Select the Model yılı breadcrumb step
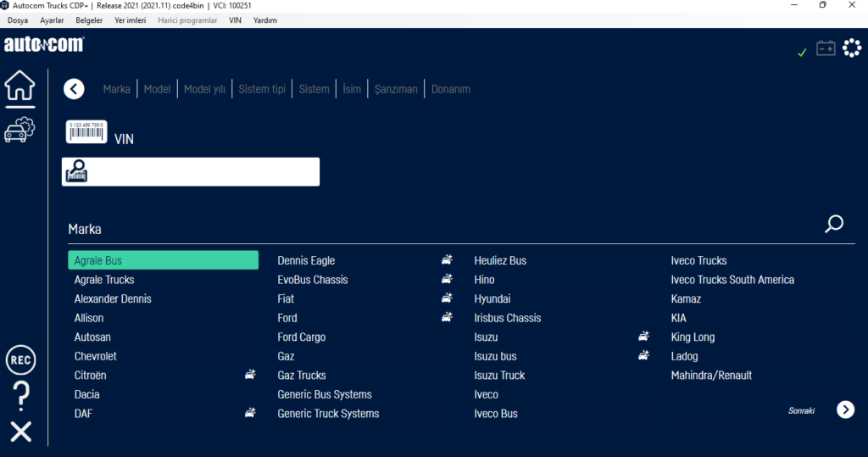The image size is (868, 457). 204,89
